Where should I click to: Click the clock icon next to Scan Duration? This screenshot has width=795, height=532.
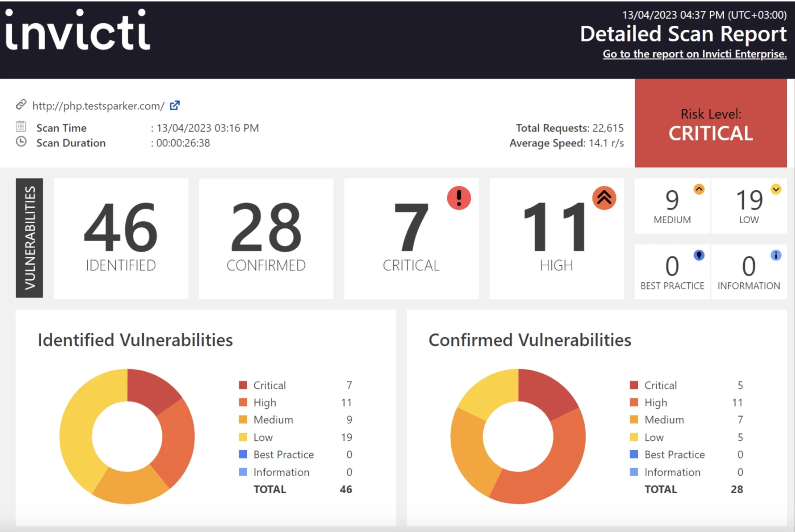(22, 142)
